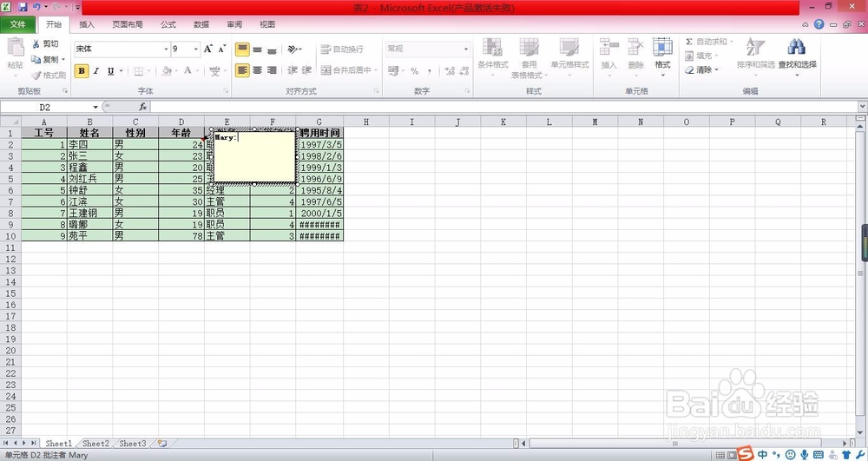The image size is (868, 461).
Task: Open the fill color dropdown arrow
Action: pos(175,71)
